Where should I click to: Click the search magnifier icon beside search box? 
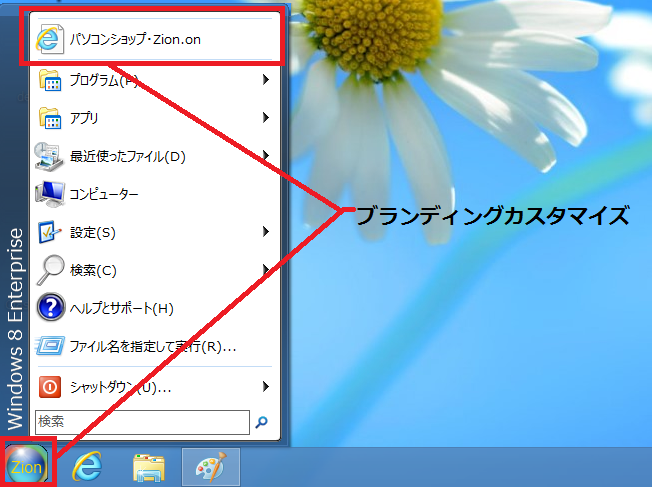[262, 422]
